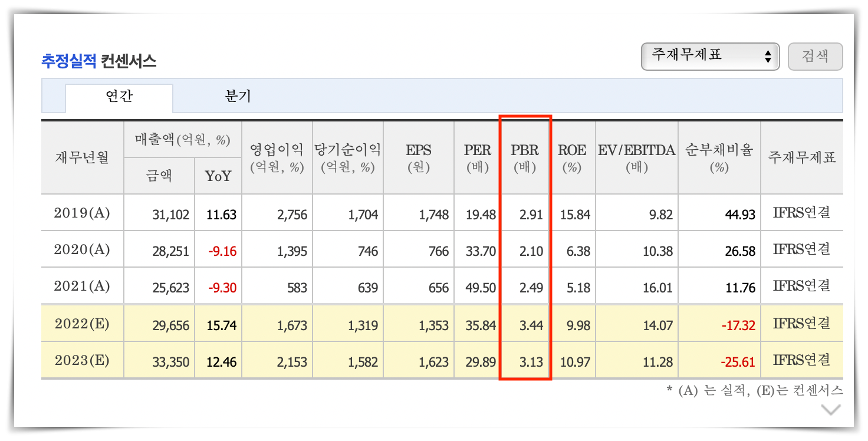The width and height of the screenshot is (868, 441).
Task: Click the 2019(A) row label
Action: coord(82,213)
